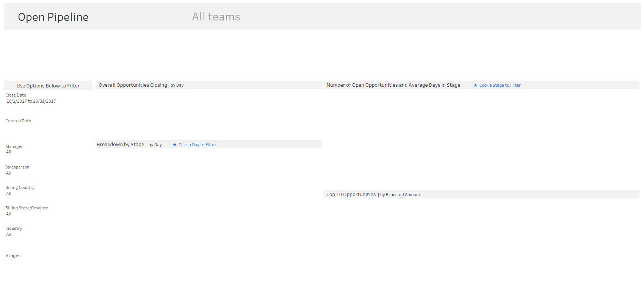The height and width of the screenshot is (301, 644).
Task: Open the Salesperson filter showing All
Action: [9, 173]
